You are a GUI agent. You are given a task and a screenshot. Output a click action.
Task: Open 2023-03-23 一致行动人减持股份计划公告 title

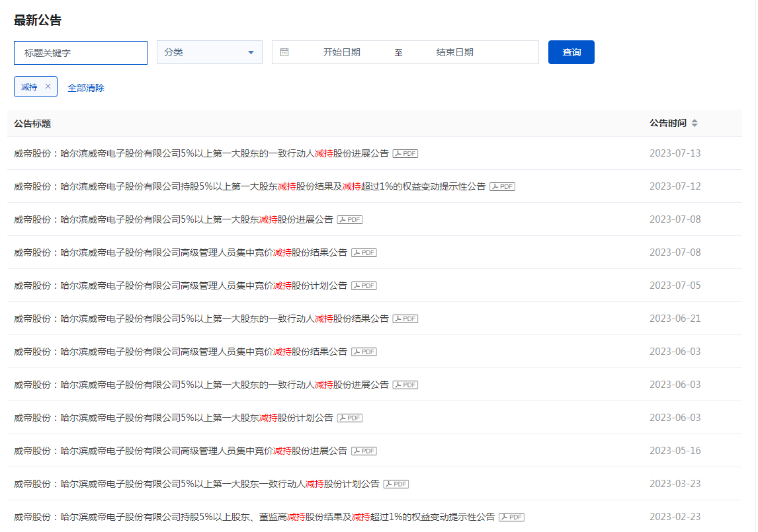(x=196, y=484)
